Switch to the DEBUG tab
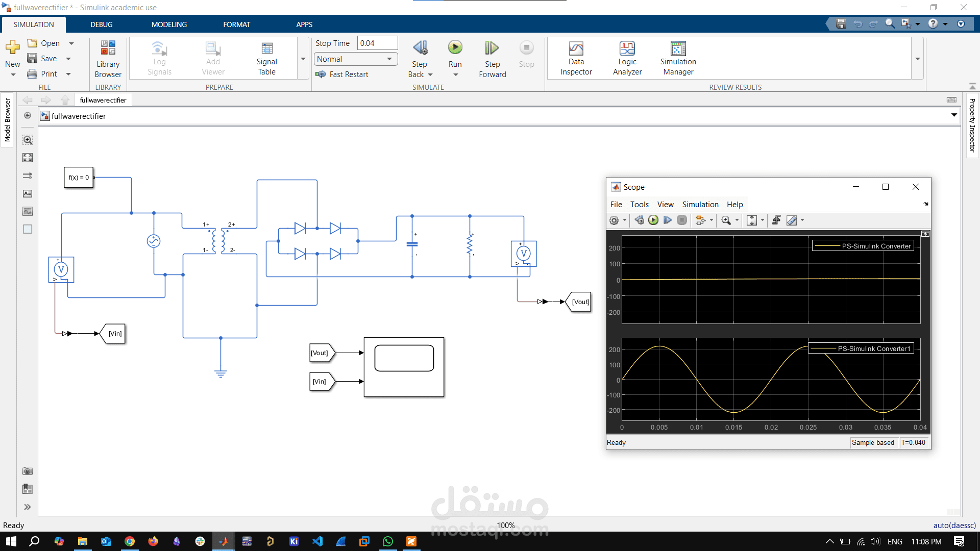Screen dimensions: 980x551 click(x=101, y=24)
